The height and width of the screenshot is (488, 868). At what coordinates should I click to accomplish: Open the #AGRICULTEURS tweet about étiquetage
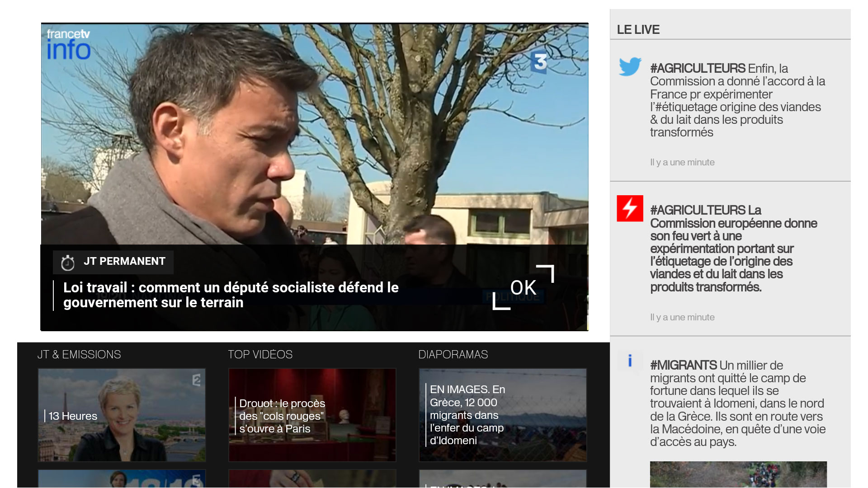click(738, 100)
